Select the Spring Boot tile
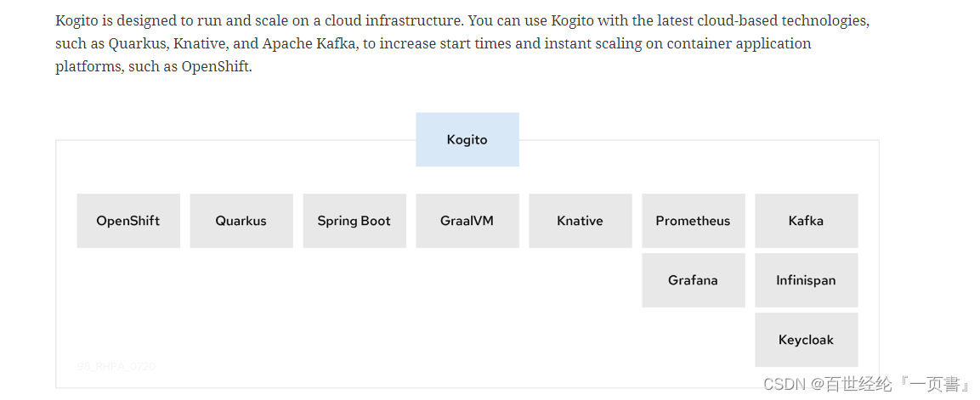Viewport: 980px width, 400px height. click(x=354, y=221)
